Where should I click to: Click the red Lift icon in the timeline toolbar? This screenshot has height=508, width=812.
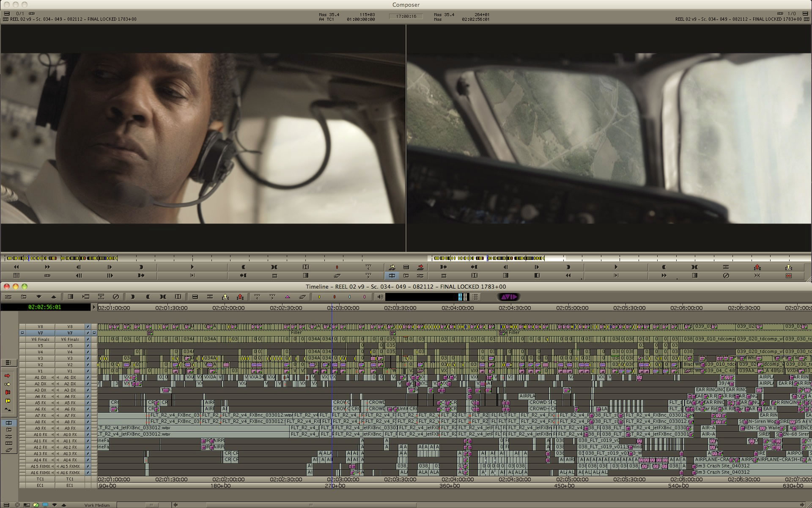click(240, 297)
